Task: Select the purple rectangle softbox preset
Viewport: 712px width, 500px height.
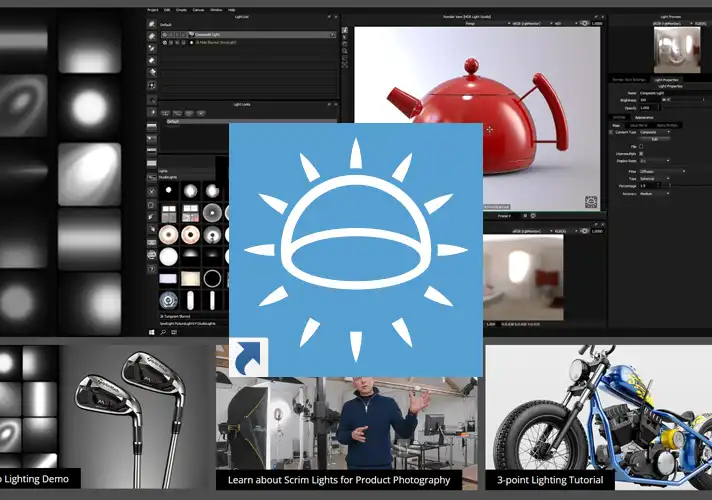Action: click(168, 278)
